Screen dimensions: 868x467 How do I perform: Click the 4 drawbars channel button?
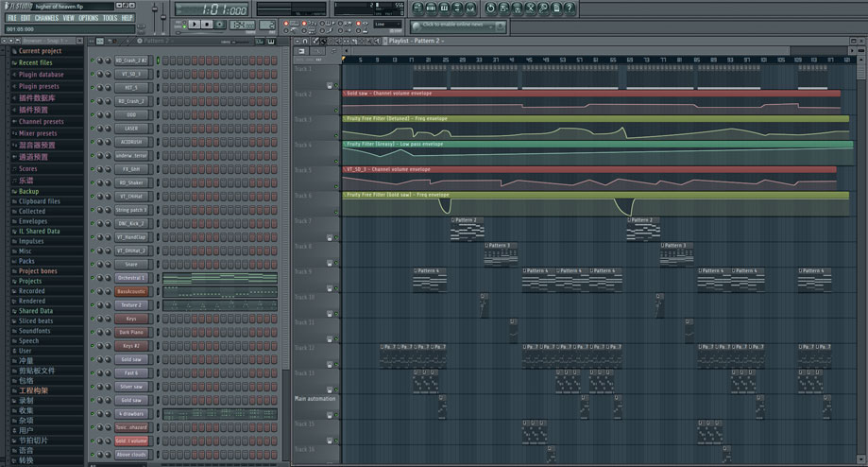click(131, 414)
